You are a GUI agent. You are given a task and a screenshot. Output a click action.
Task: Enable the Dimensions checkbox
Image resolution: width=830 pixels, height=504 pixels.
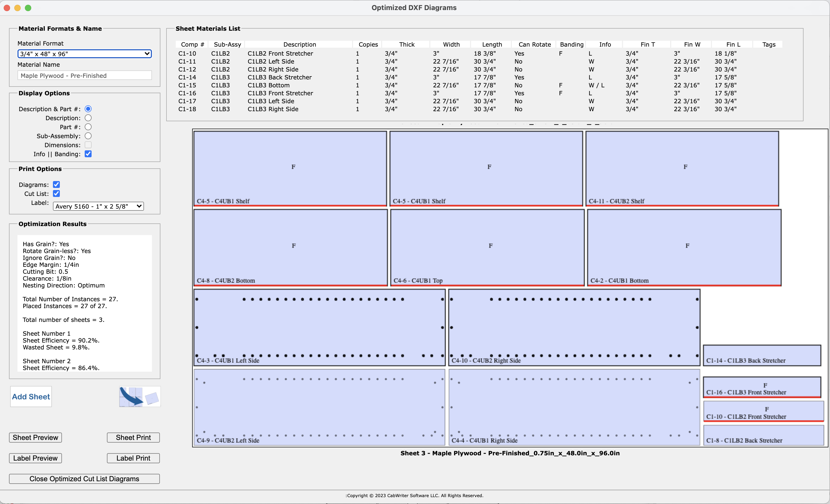coord(88,145)
